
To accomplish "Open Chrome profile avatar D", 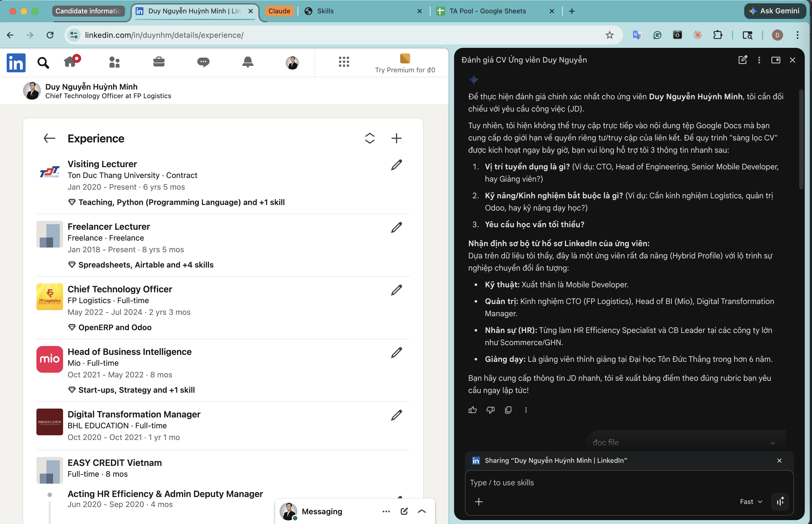I will [777, 35].
